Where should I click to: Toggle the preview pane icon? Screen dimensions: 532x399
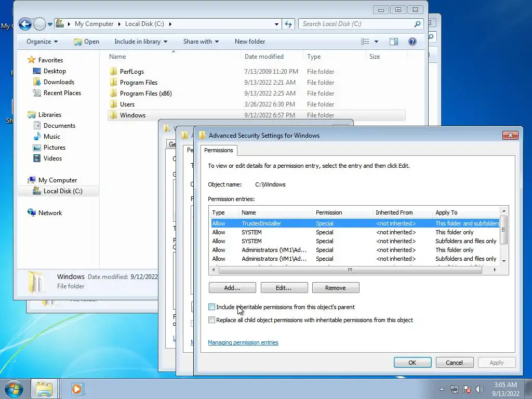pyautogui.click(x=394, y=42)
